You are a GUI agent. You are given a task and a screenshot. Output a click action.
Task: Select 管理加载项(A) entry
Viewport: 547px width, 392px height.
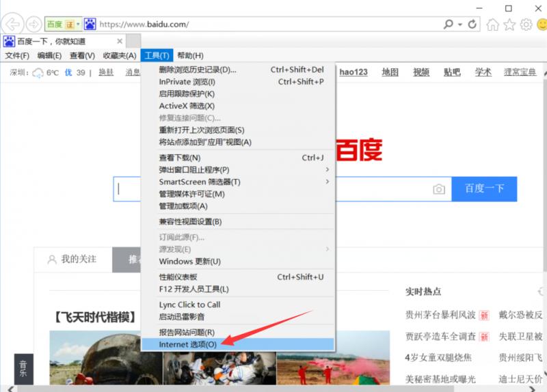238,206
